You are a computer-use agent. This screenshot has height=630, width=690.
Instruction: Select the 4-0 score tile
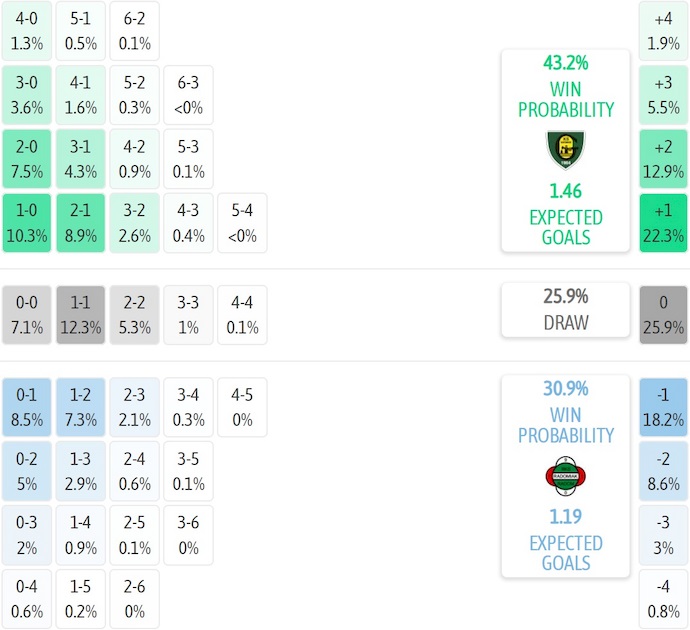pos(27,31)
